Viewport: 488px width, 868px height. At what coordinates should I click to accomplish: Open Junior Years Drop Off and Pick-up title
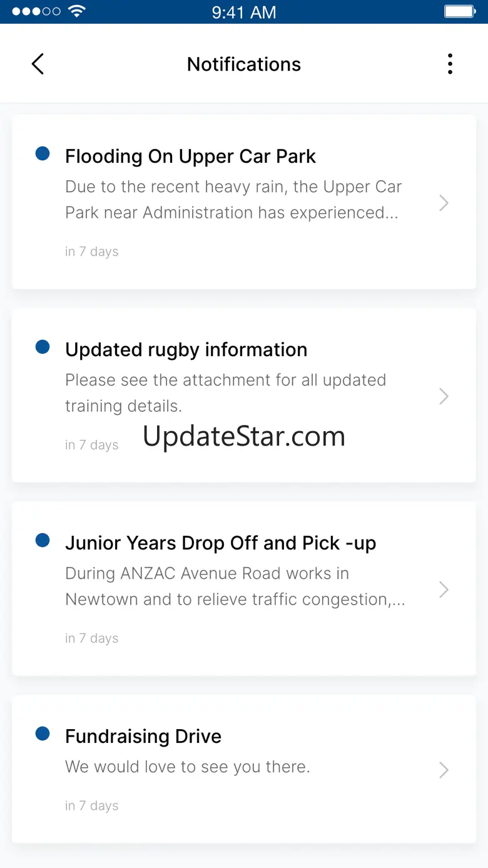pos(220,543)
